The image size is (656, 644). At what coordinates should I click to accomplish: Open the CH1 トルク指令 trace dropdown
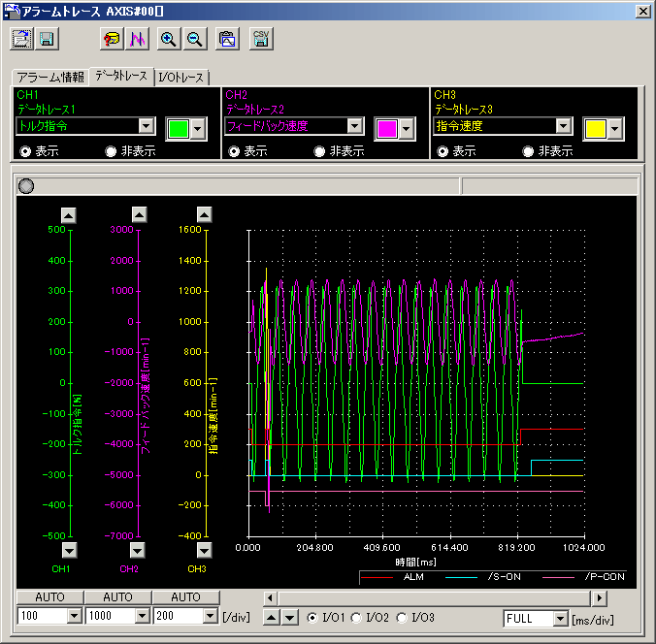click(147, 126)
